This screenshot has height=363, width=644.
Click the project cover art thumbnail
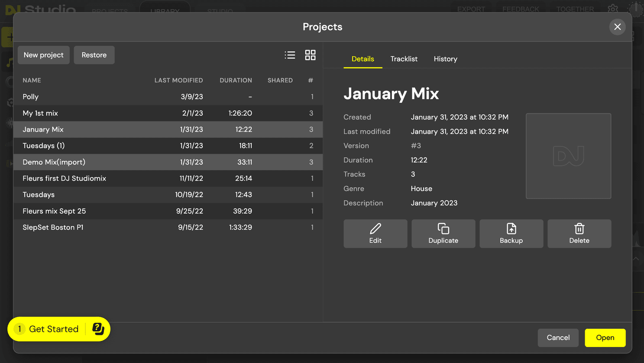[x=568, y=156]
